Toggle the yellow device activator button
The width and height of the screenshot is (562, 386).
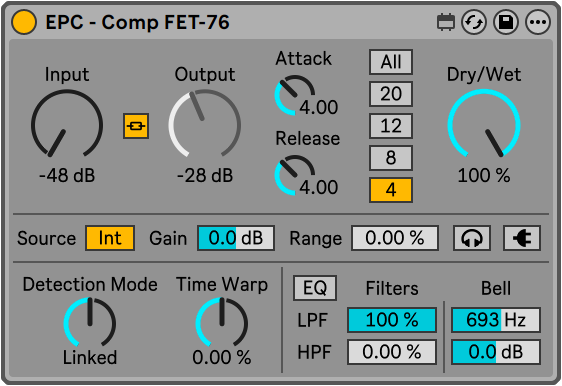click(24, 22)
